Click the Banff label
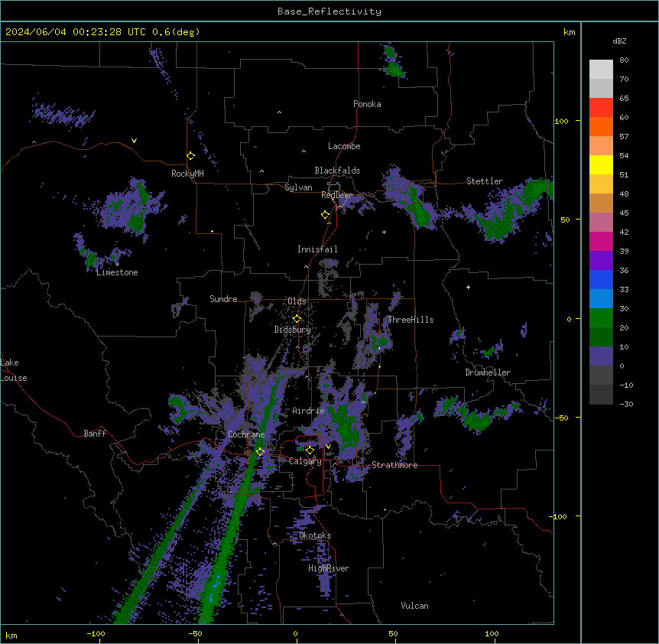Viewport: 659px width, 644px height. tap(95, 434)
